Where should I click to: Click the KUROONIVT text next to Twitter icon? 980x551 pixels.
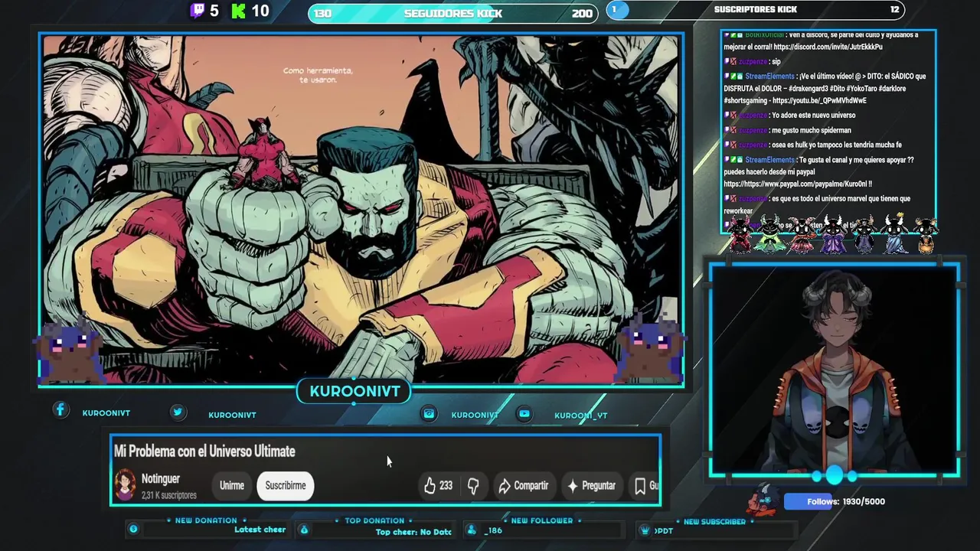tap(232, 415)
